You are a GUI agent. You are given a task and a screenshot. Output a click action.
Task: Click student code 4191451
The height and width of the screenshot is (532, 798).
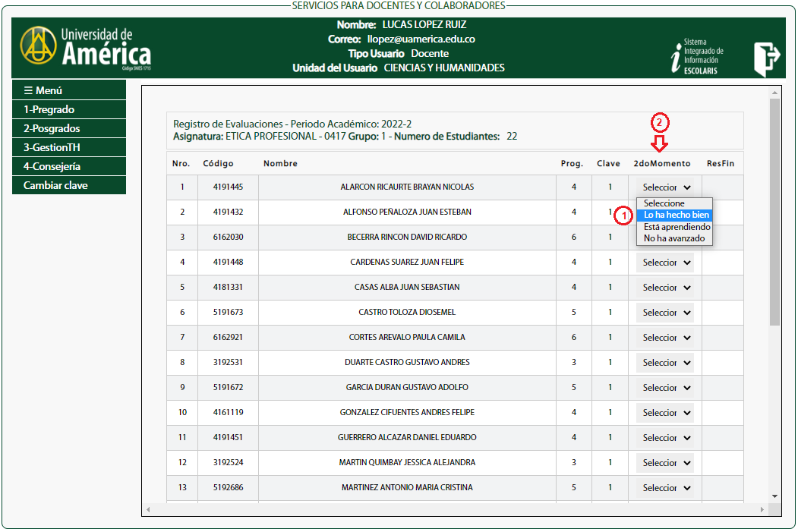(228, 437)
